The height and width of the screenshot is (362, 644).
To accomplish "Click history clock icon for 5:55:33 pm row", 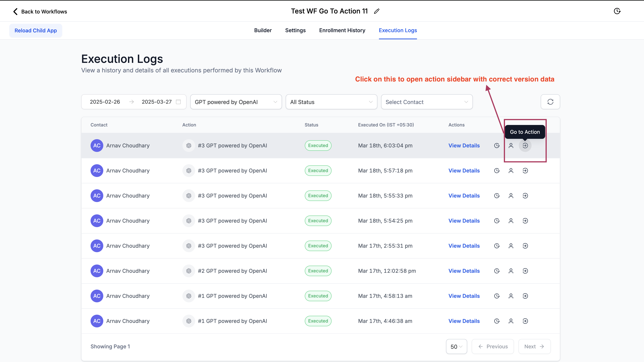I will click(497, 196).
